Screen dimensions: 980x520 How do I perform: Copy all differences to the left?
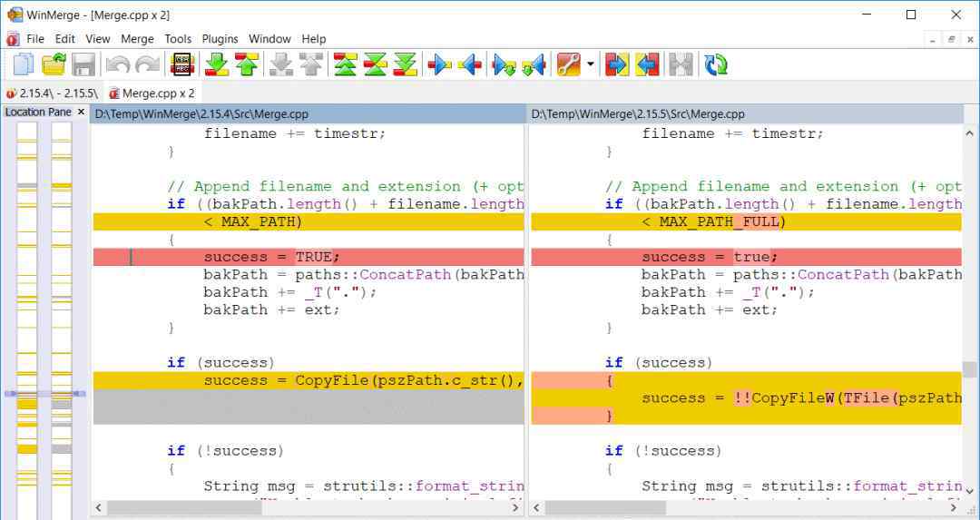pos(648,65)
